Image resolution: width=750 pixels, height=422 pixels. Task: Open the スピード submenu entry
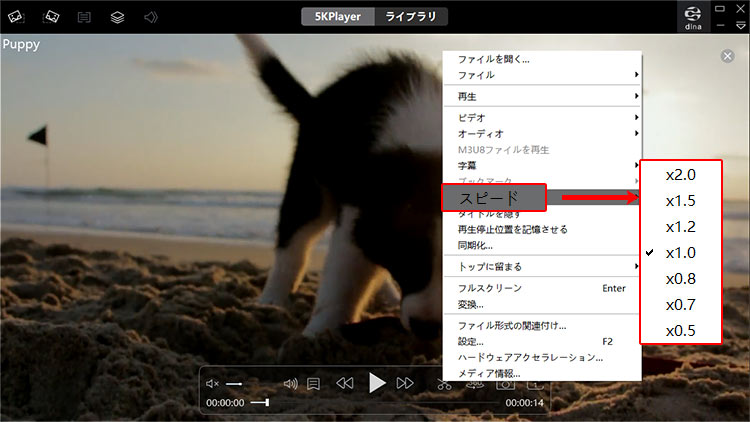494,198
